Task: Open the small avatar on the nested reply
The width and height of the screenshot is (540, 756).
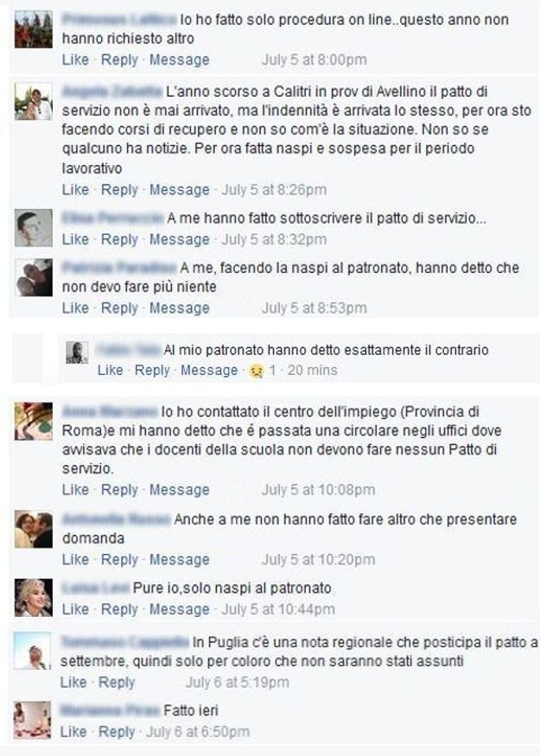Action: point(77,353)
